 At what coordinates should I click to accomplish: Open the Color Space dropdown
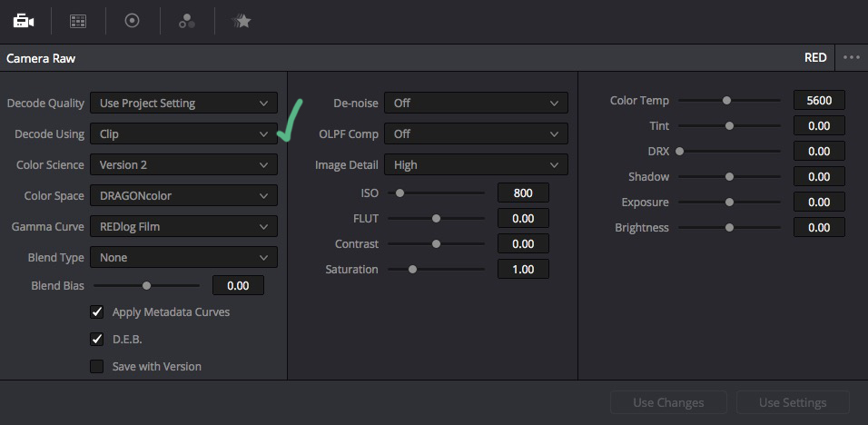tap(183, 196)
